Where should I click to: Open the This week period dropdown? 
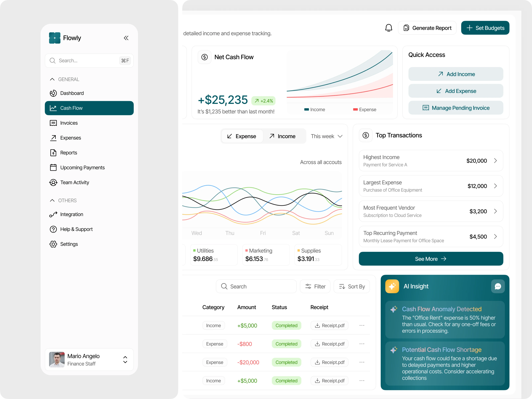pos(326,136)
